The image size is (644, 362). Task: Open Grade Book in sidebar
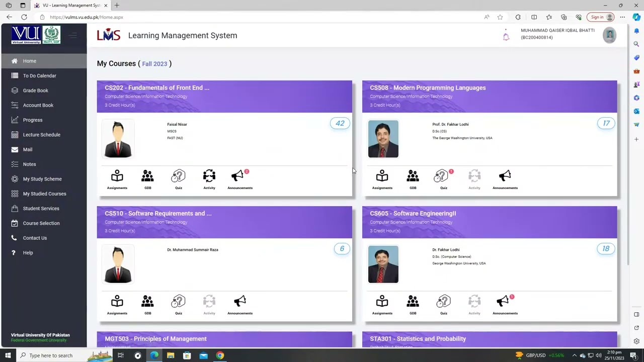coord(44,90)
